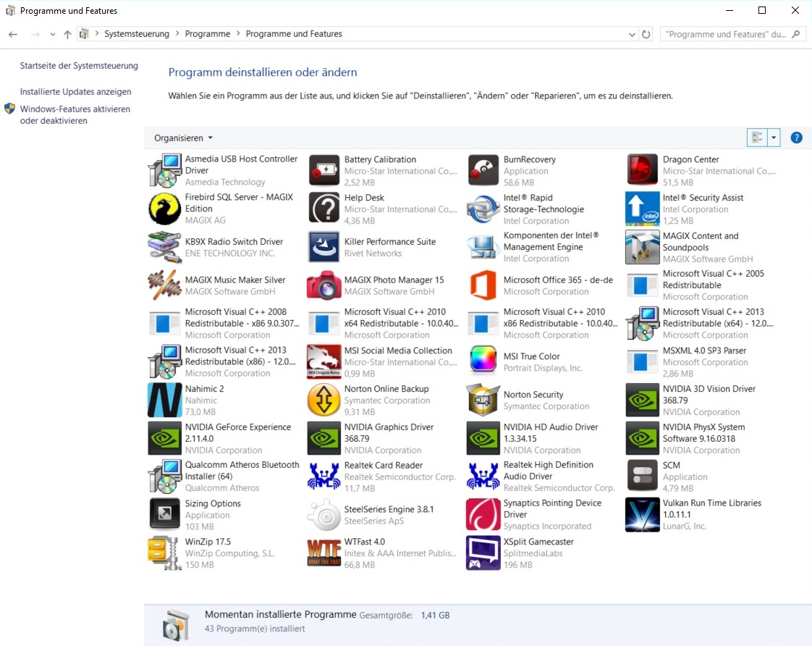This screenshot has height=646, width=812.
Task: Select the MAGIX Photo Manager 15 camera icon
Action: 324,285
